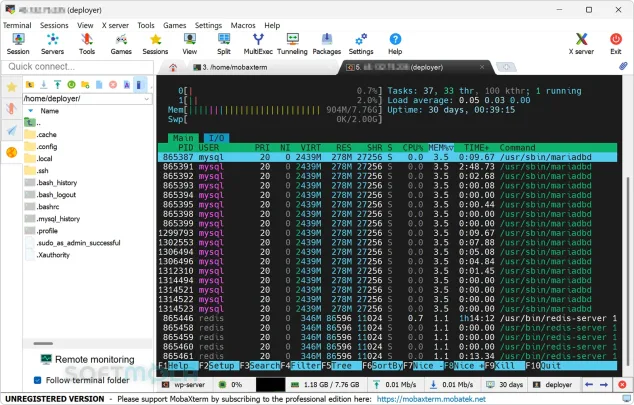
Task: Open the Tunneling toolbar icon
Action: [x=292, y=44]
